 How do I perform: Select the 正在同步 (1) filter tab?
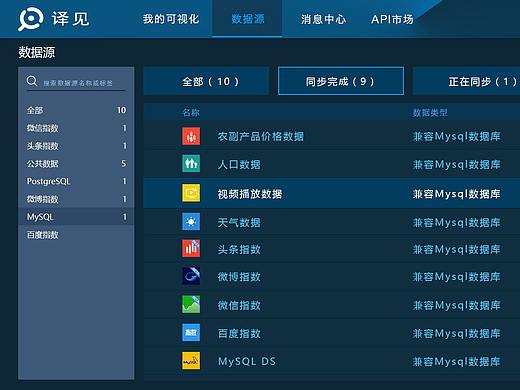(467, 81)
